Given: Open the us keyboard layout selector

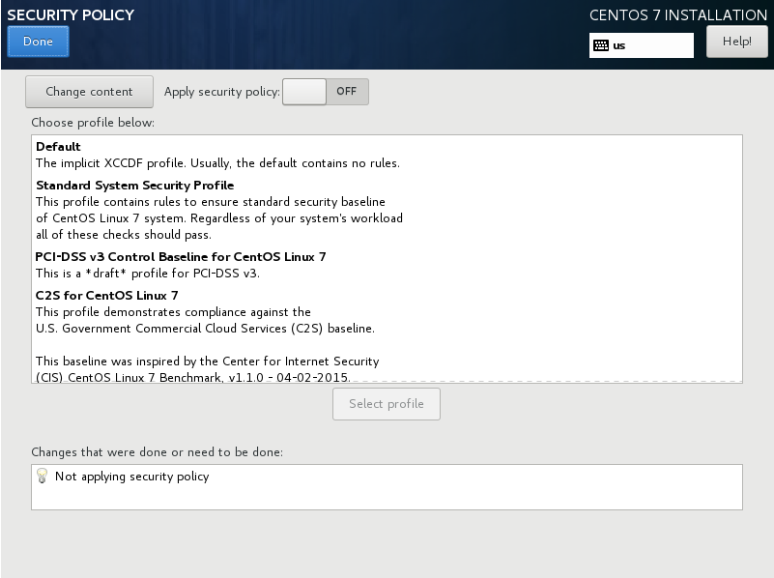Looking at the screenshot, I should click(641, 45).
